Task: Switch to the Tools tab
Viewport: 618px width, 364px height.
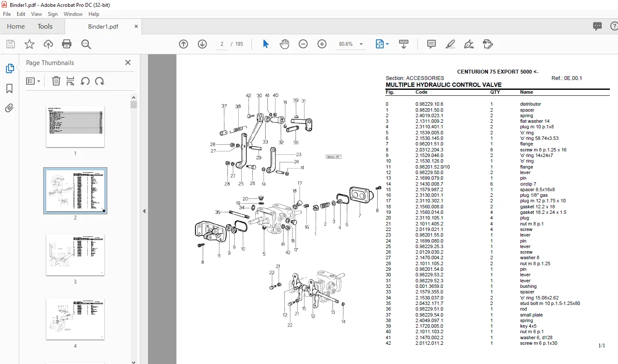Action: (x=45, y=27)
